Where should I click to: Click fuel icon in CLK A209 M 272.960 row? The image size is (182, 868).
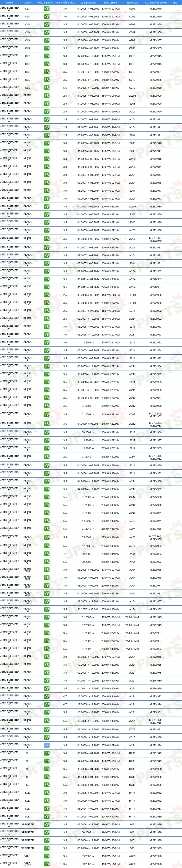[47, 24]
